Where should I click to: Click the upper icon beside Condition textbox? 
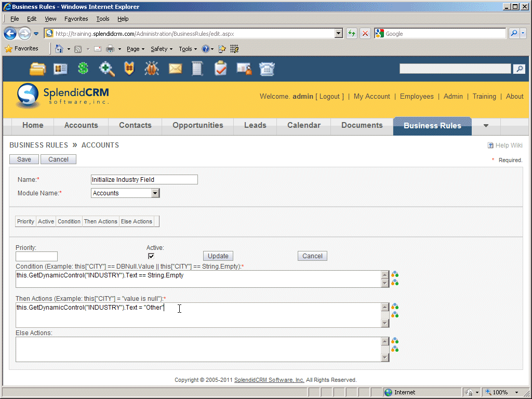395,274
